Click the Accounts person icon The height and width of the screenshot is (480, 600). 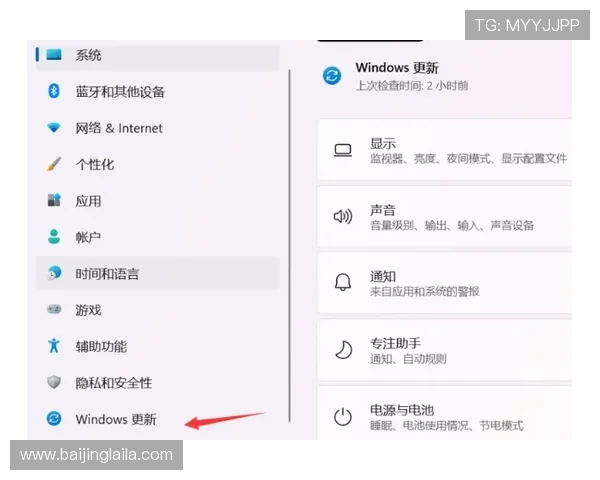pyautogui.click(x=54, y=237)
